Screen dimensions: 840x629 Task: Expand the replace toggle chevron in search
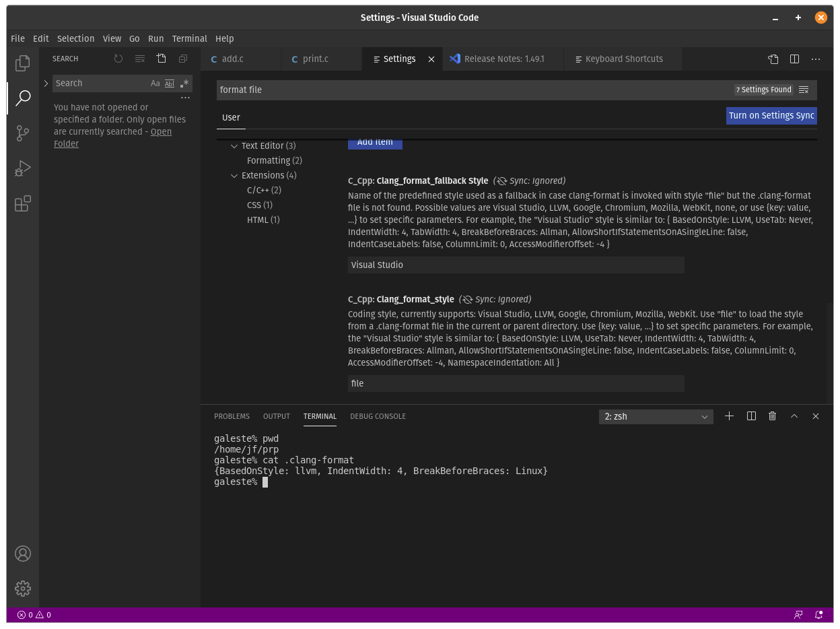pyautogui.click(x=46, y=84)
